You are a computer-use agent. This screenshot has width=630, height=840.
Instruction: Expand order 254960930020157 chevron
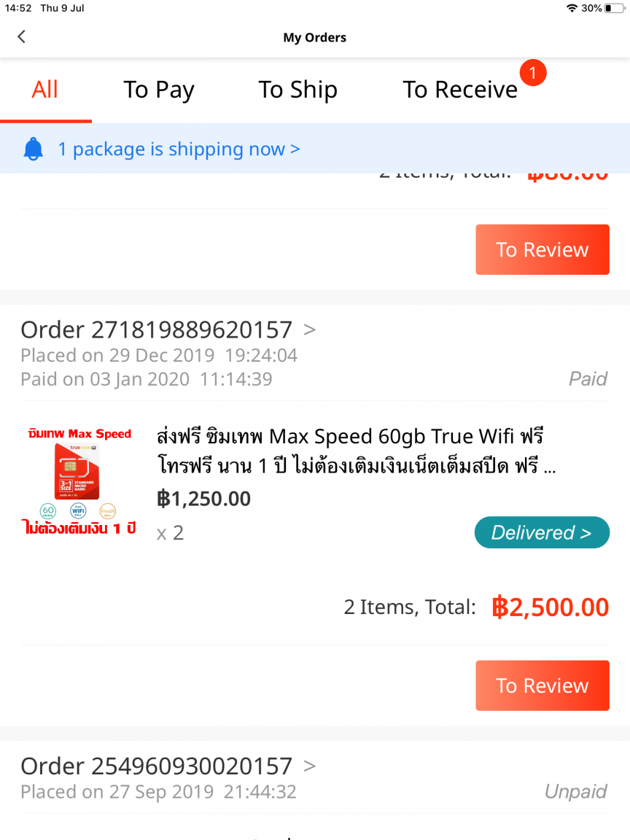click(x=310, y=766)
